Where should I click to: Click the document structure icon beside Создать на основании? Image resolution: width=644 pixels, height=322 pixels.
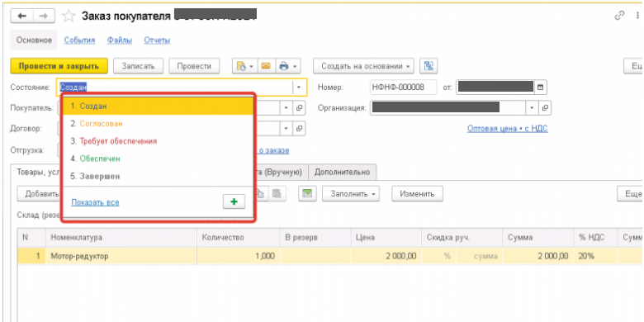point(429,66)
